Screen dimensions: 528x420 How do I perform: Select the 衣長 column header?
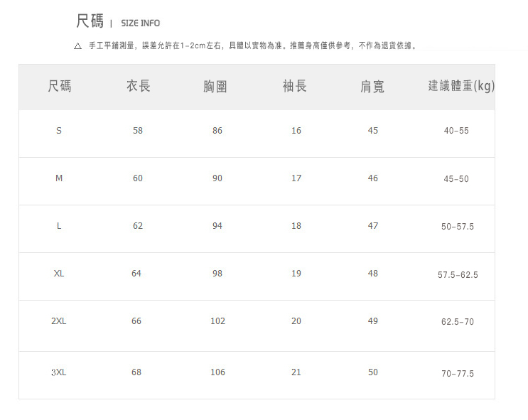click(138, 87)
